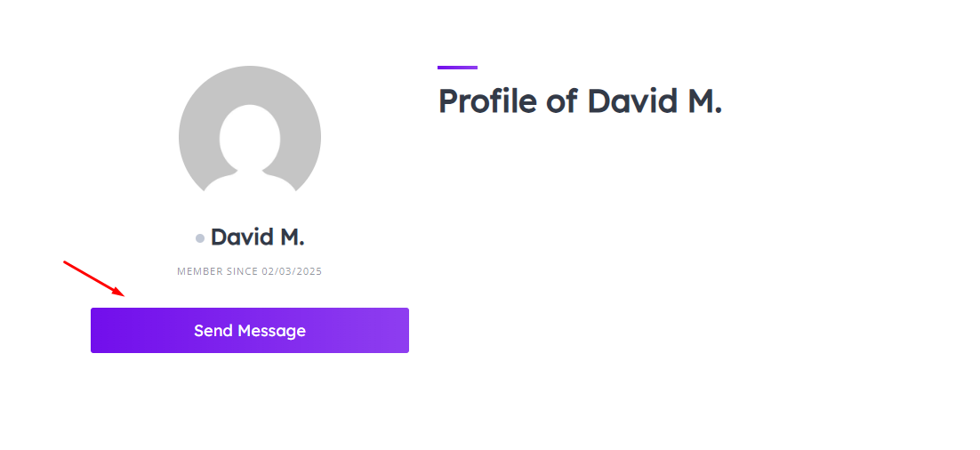Screen dimensions: 980x450
Task: Click the red arrow's pointed tip
Action: tap(123, 294)
